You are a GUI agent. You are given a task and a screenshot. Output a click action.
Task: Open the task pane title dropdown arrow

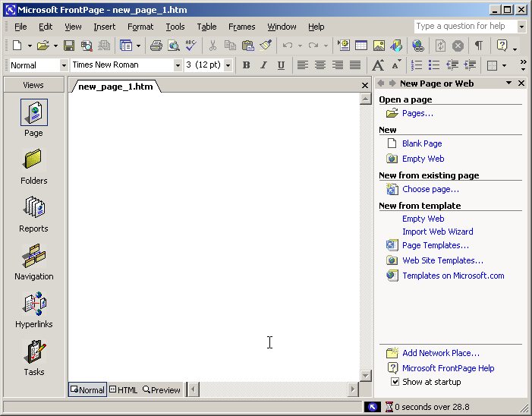click(508, 84)
